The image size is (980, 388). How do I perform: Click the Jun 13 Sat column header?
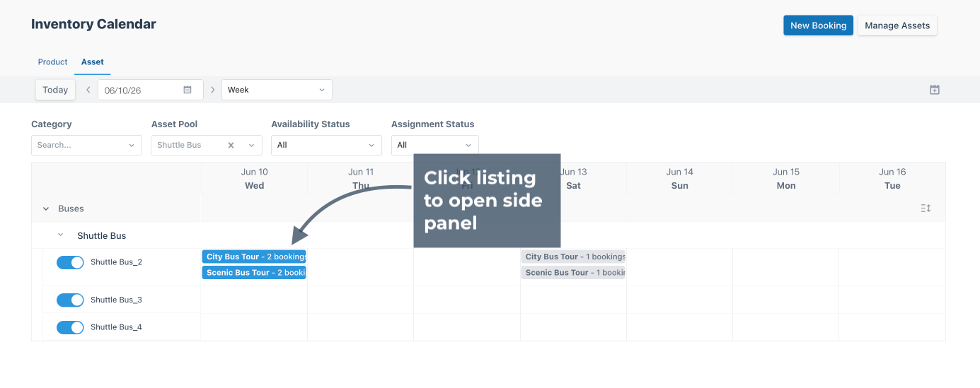(573, 179)
